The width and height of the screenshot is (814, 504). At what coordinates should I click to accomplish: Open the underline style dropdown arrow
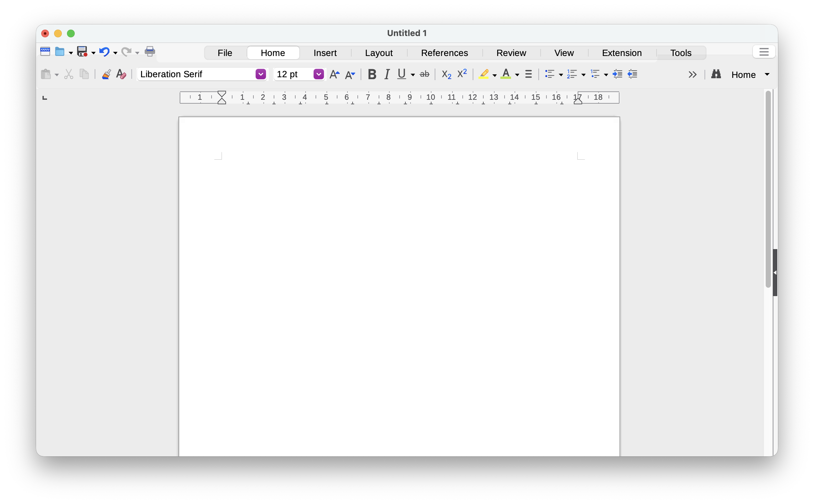[x=413, y=75]
